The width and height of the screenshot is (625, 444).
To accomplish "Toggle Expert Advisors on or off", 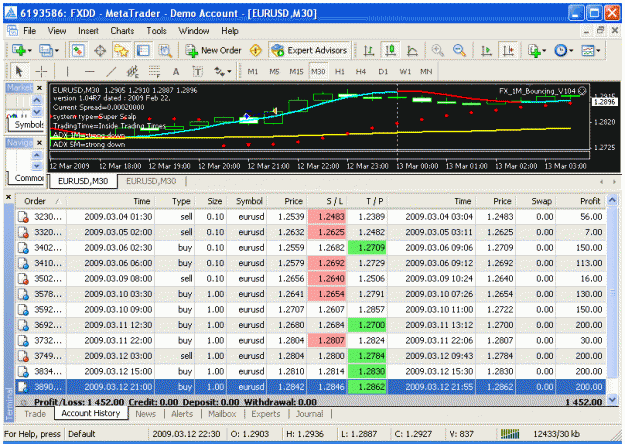I will coord(309,51).
